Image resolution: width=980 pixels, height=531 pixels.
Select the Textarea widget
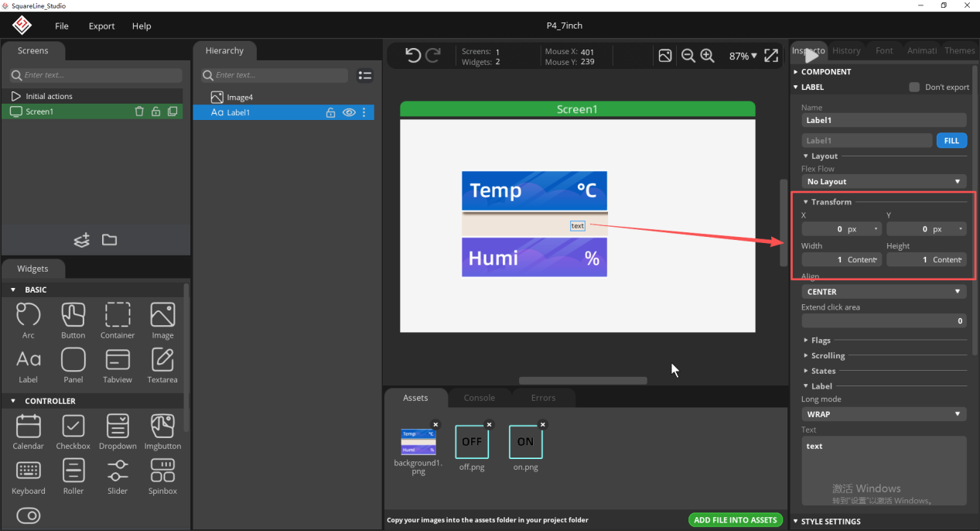(x=162, y=365)
